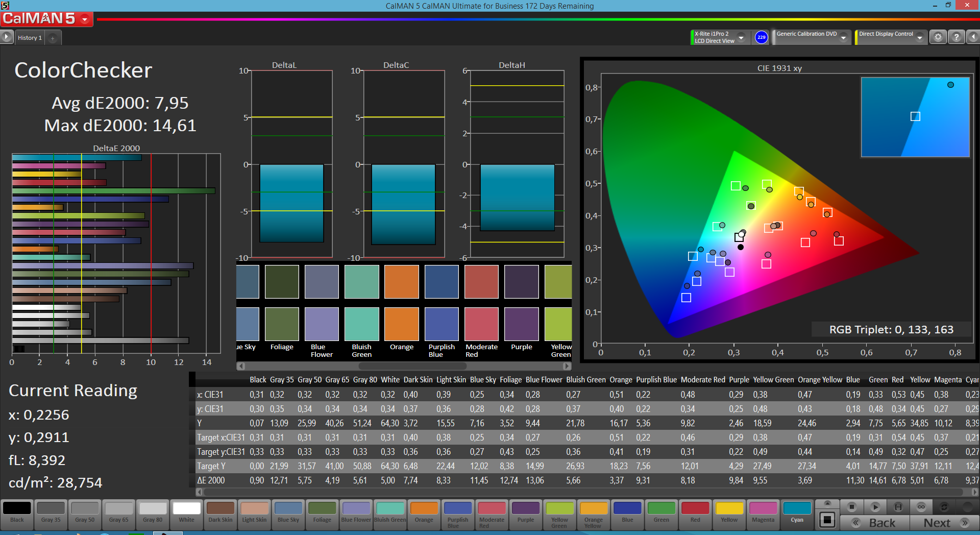Viewport: 980px width, 535px height.
Task: Expand the X-Rite i1Pro 2 meter dropdown
Action: (741, 38)
